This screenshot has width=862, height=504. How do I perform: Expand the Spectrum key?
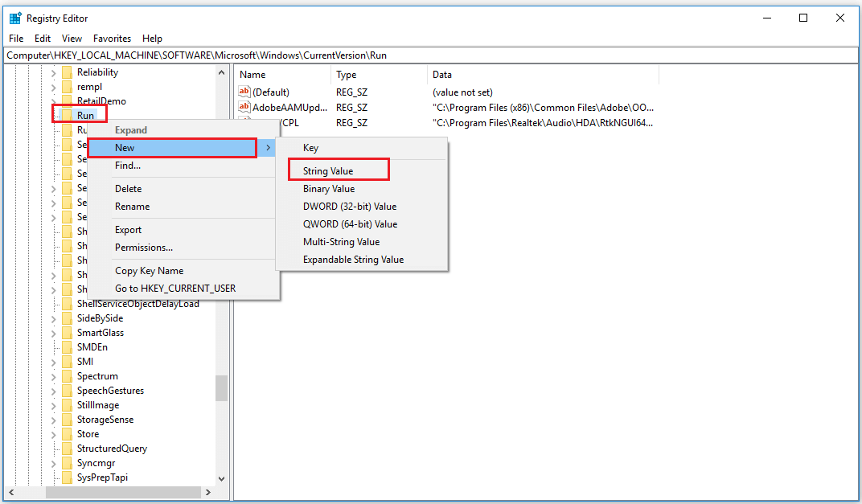pos(53,376)
